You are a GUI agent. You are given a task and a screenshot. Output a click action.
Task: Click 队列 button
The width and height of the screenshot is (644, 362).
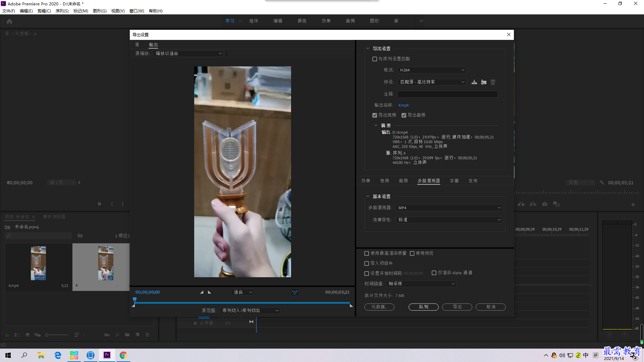(x=424, y=307)
